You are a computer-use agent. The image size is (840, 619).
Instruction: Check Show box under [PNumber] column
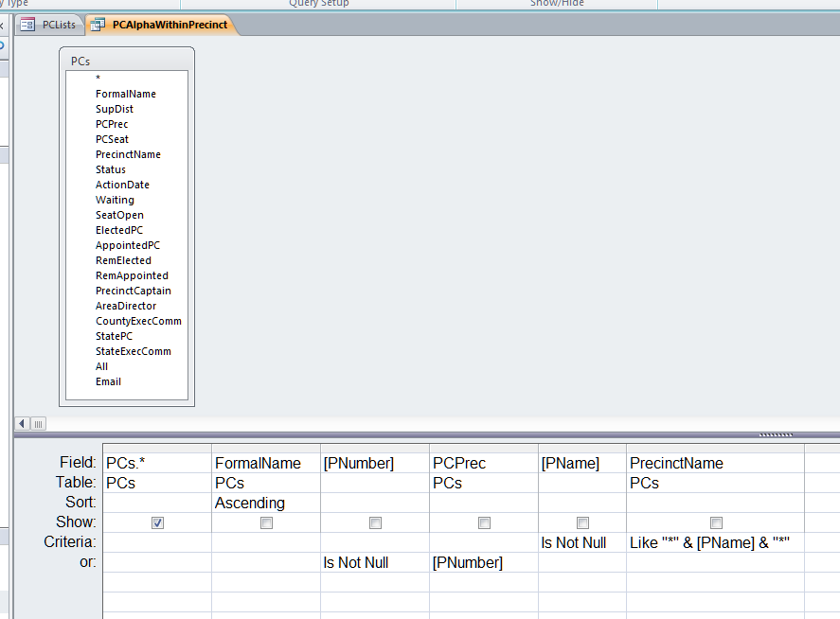click(376, 522)
